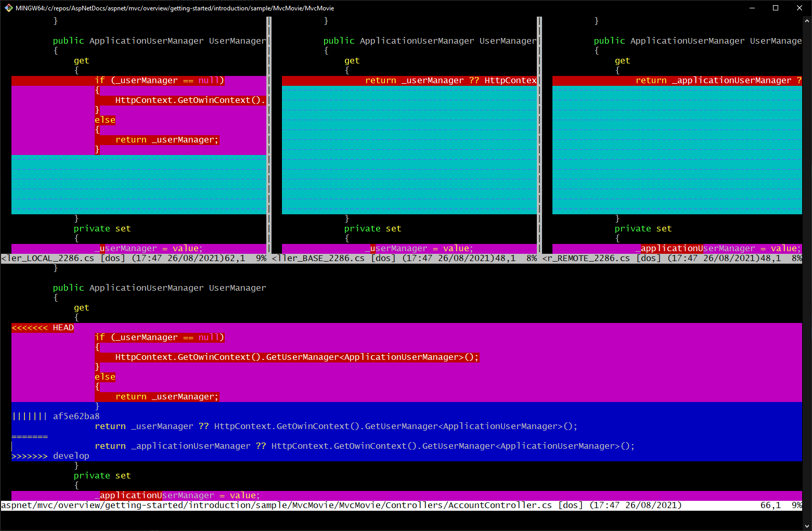Click the MinGW64 diamond app icon
This screenshot has width=812, height=531.
(x=8, y=8)
